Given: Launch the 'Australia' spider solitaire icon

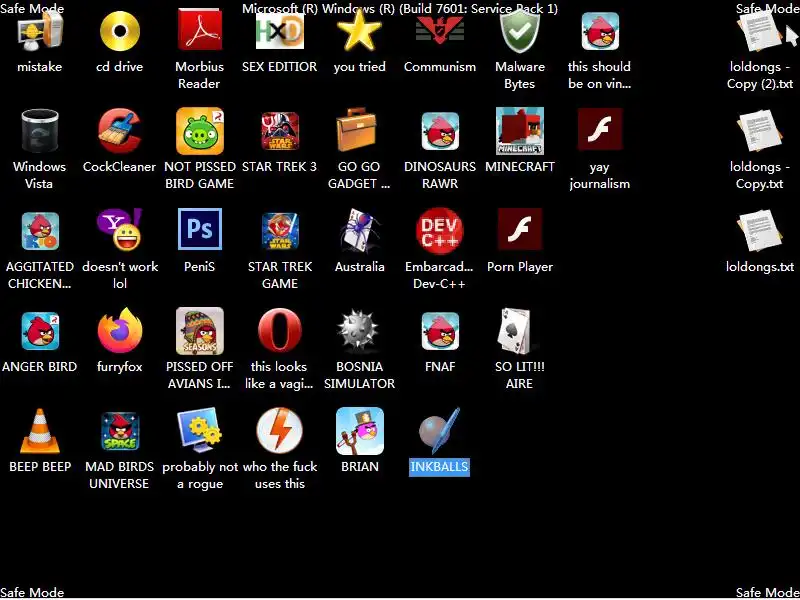Looking at the screenshot, I should coord(359,230).
